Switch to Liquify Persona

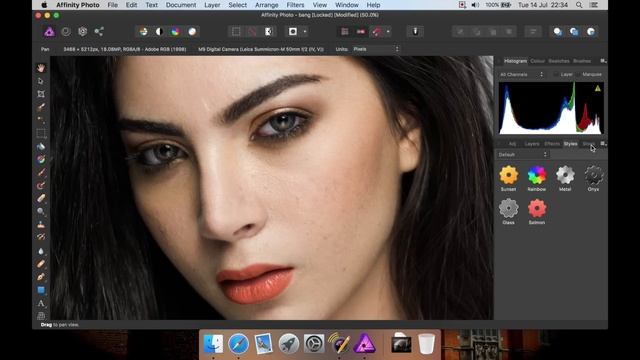(x=66, y=31)
